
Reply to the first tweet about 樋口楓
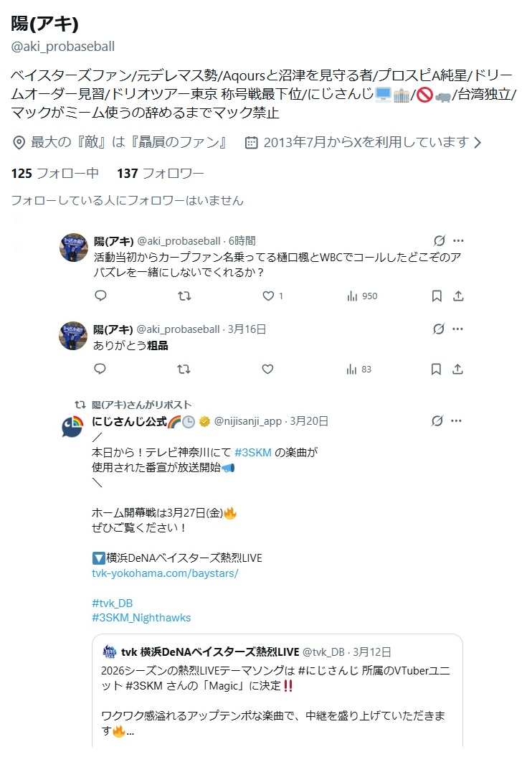coord(100,296)
